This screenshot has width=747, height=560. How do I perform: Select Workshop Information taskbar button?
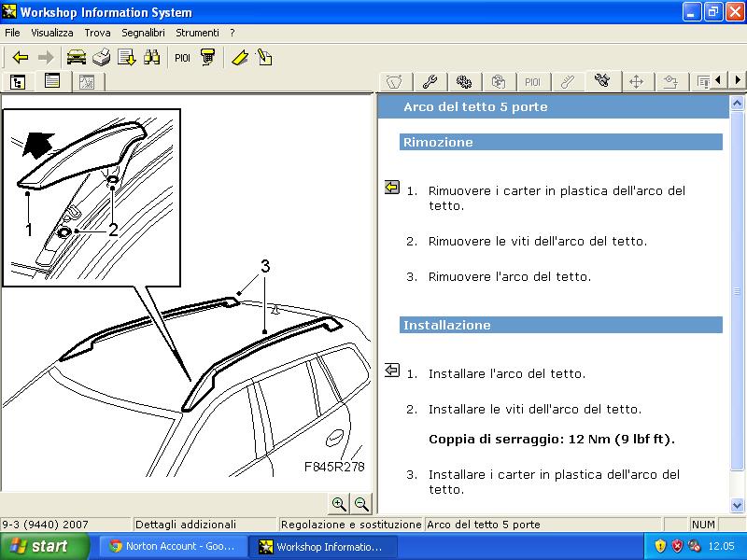322,546
